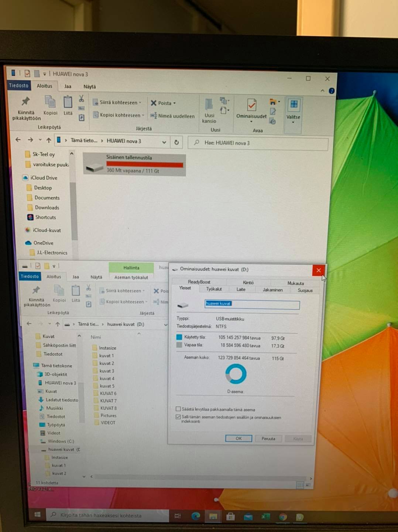
Task: Click the Nimi column header
Action: [x=96, y=337]
